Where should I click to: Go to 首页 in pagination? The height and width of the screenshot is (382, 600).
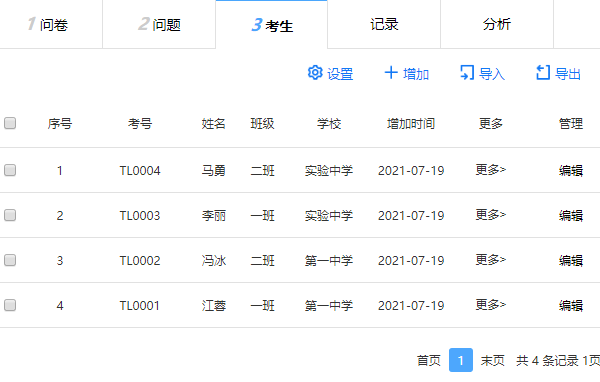click(429, 360)
